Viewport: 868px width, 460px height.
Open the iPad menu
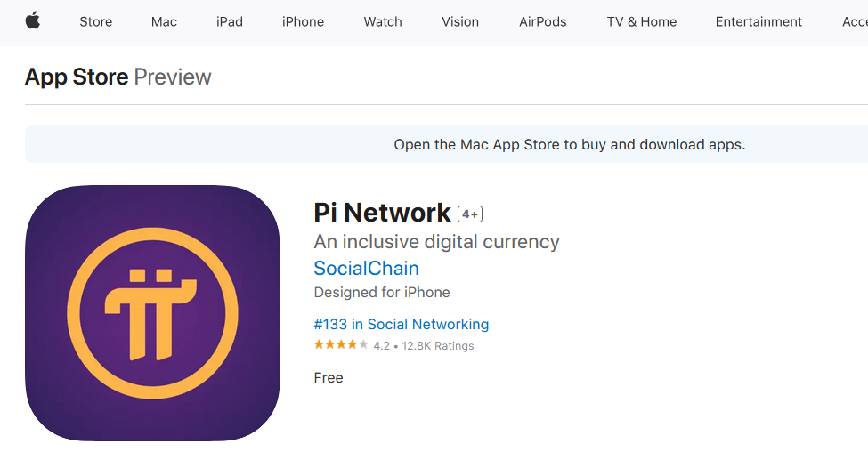pyautogui.click(x=229, y=21)
